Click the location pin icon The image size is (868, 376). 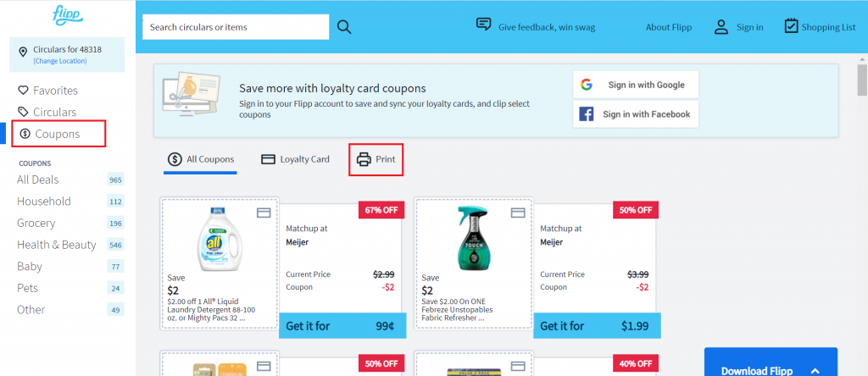(x=24, y=53)
